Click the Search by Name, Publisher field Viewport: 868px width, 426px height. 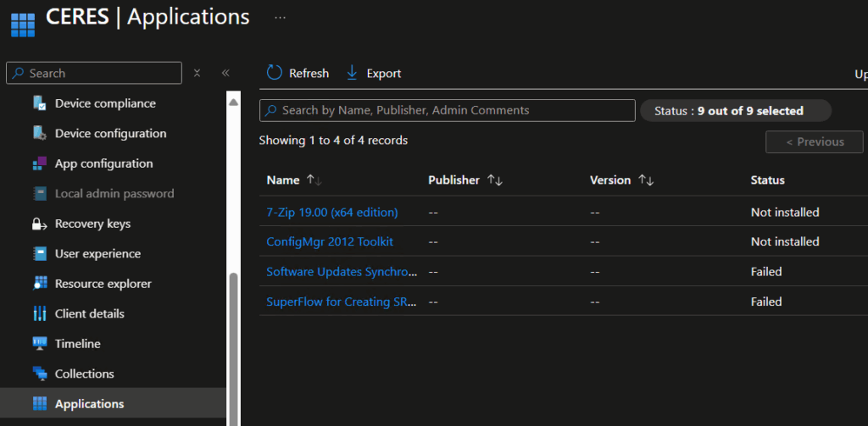coord(447,111)
